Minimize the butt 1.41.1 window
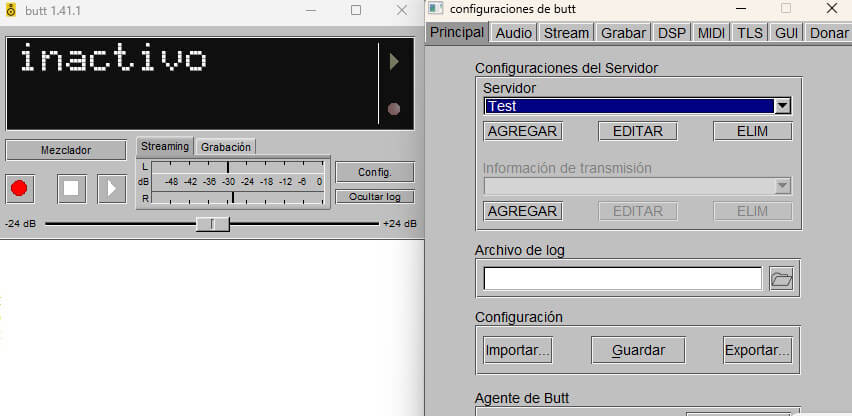 311,10
